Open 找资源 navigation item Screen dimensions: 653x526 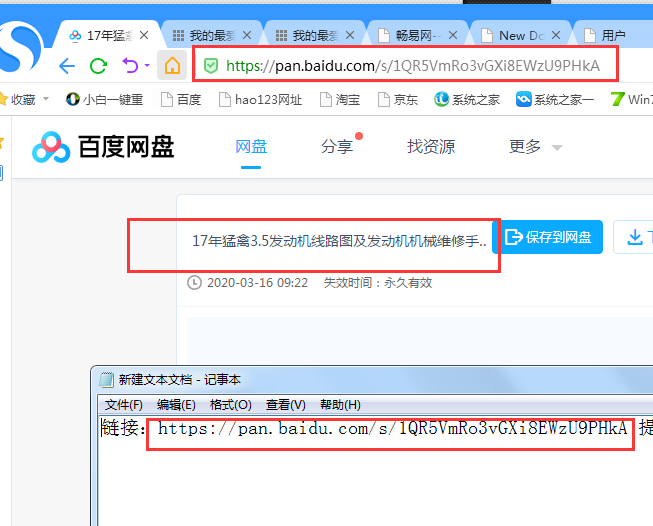click(431, 147)
